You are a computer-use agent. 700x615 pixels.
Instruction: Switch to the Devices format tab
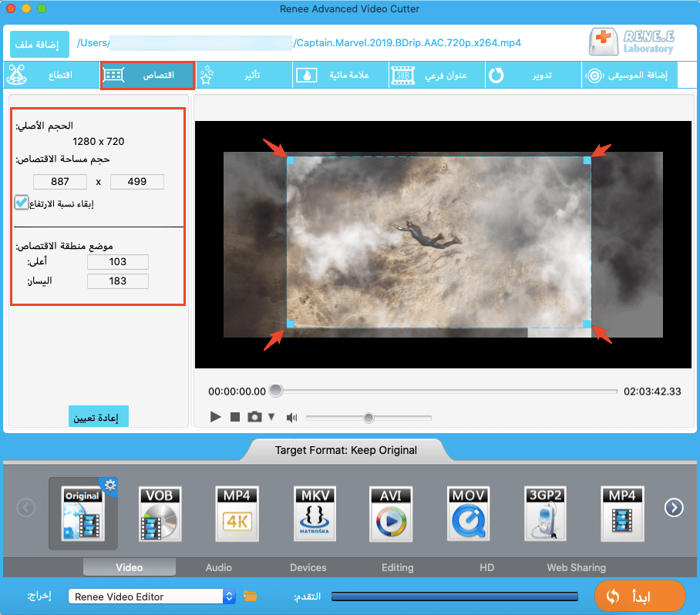[308, 567]
